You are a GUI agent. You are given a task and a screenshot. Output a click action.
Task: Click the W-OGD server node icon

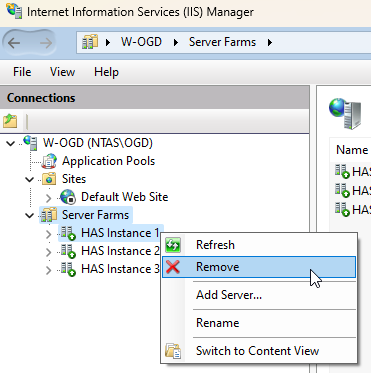31,143
